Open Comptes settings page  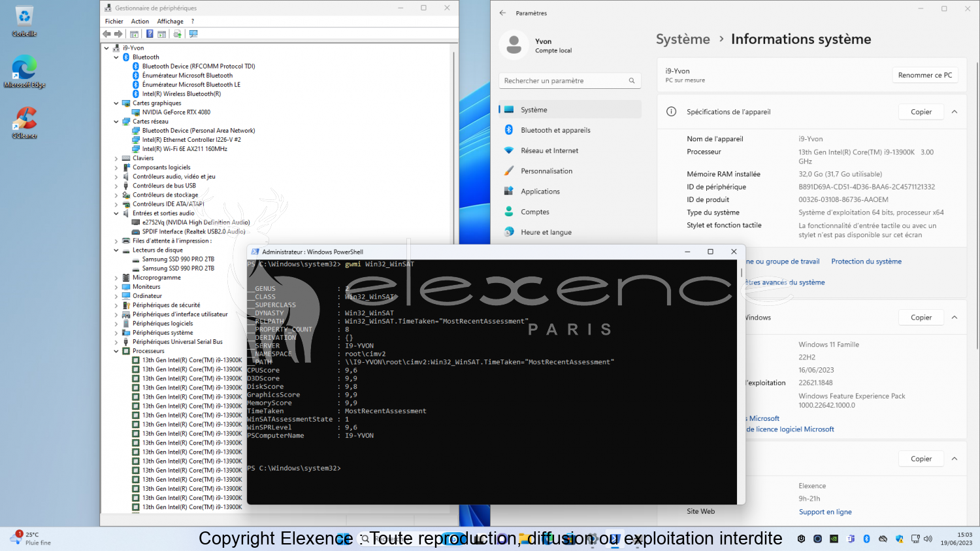570,212
